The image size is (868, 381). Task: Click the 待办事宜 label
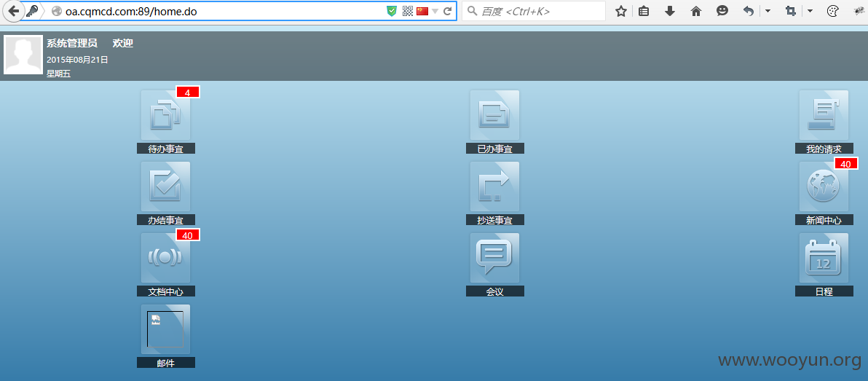[166, 149]
